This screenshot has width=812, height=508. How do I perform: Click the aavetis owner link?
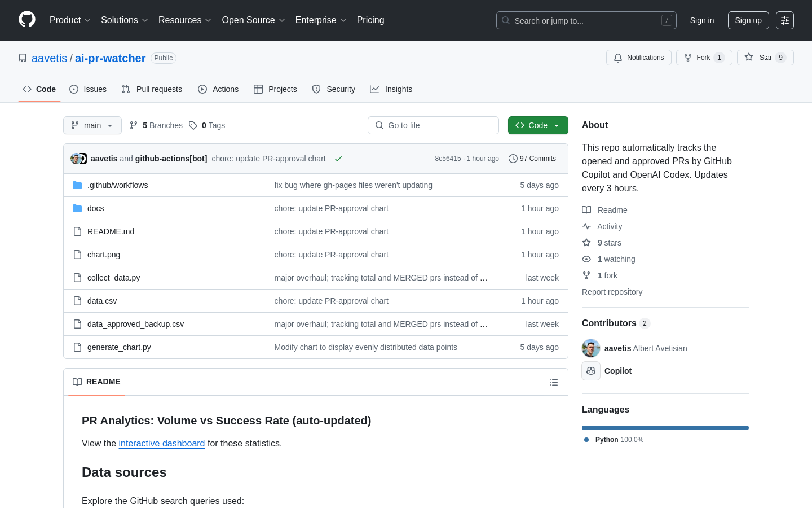tap(50, 58)
